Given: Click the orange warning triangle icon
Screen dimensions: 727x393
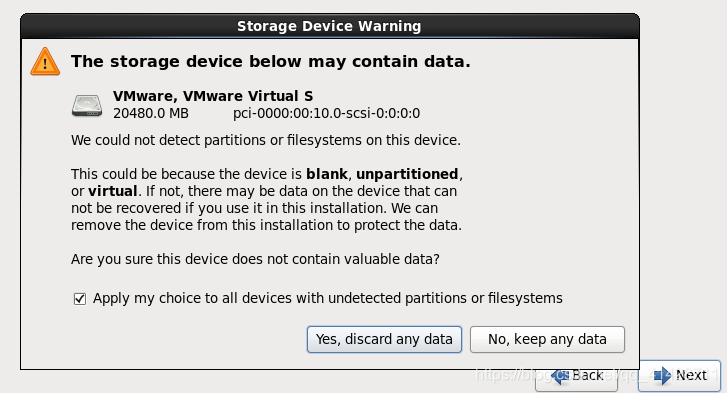Looking at the screenshot, I should [45, 62].
